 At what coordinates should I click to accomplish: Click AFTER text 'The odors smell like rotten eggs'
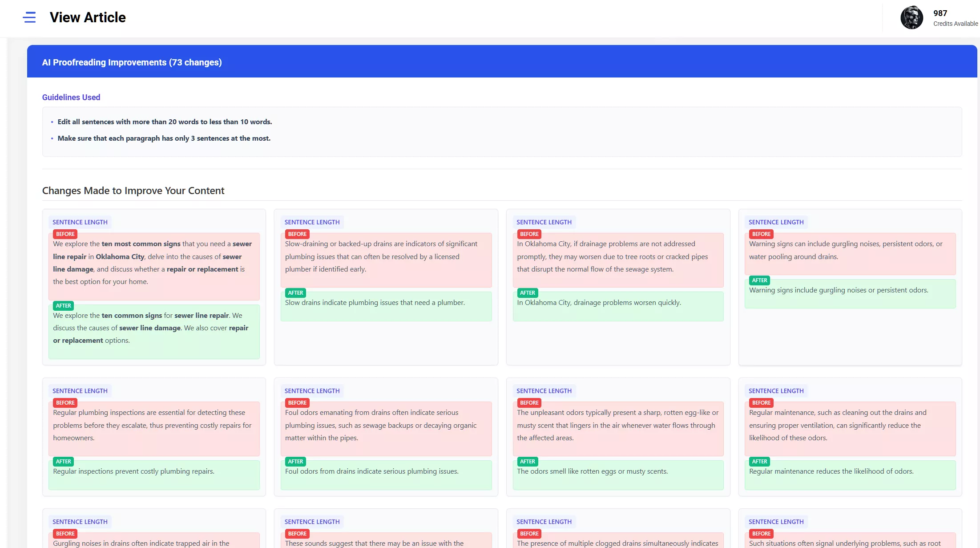592,471
